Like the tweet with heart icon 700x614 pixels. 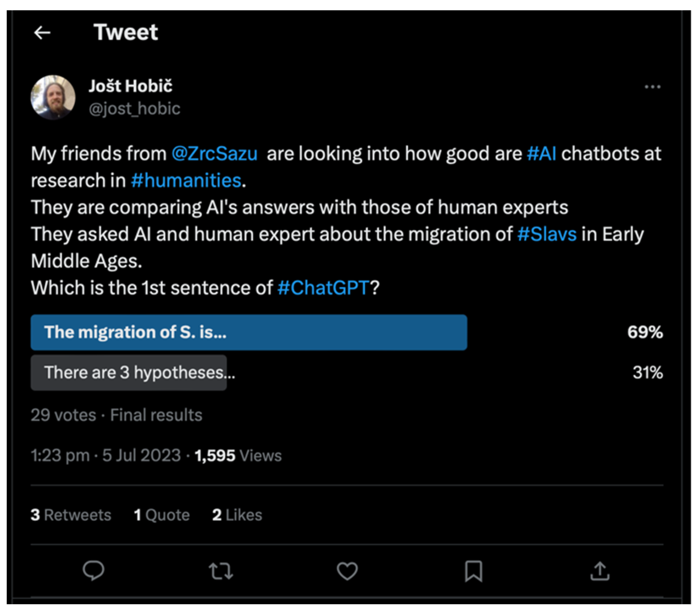tap(347, 571)
